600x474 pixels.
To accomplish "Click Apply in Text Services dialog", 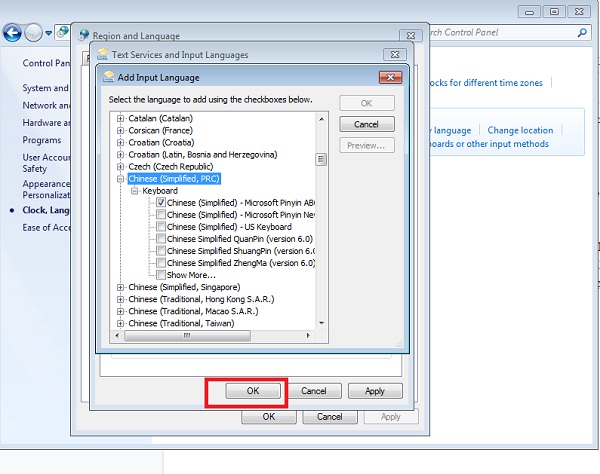I will coord(375,391).
